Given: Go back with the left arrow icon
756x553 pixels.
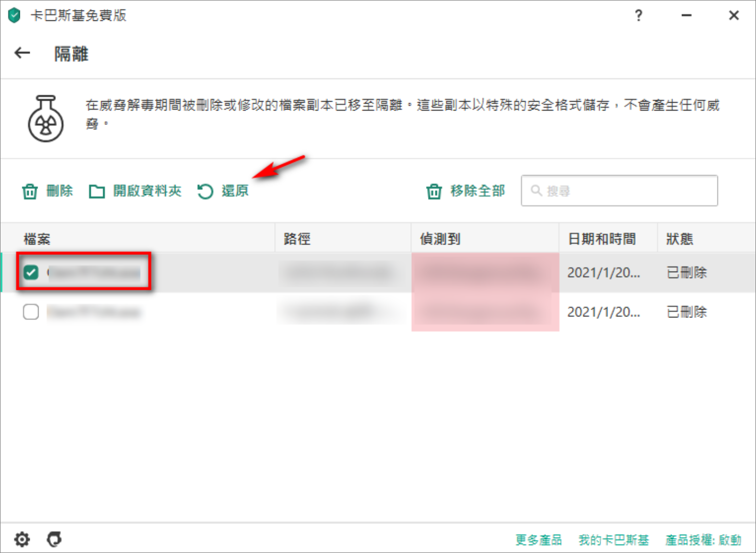Looking at the screenshot, I should [x=22, y=53].
